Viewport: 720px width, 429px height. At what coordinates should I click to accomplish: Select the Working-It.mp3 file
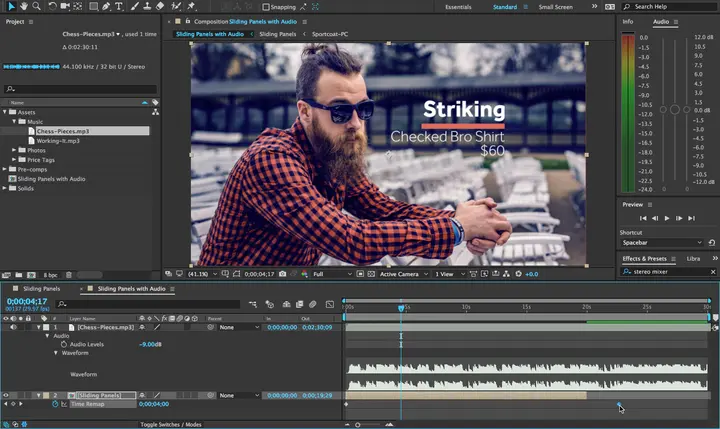tap(58, 141)
